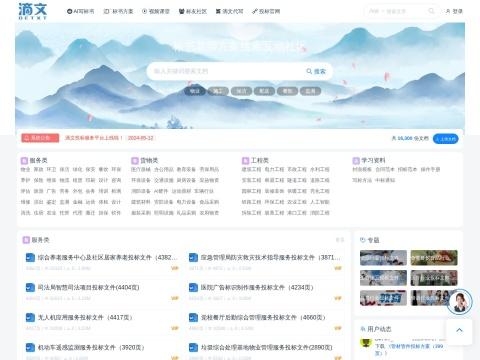Click the 用户动态 panel icon
Image resolution: width=480 pixels, height=360 pixels.
[363, 329]
